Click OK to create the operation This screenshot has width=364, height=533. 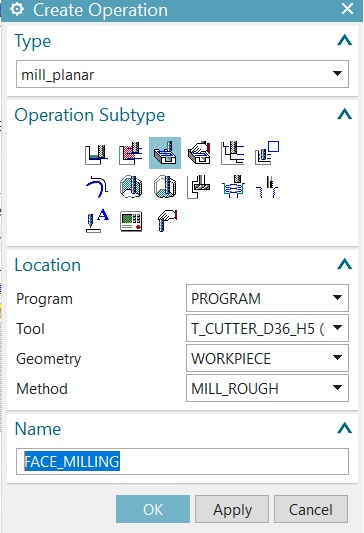point(153,509)
